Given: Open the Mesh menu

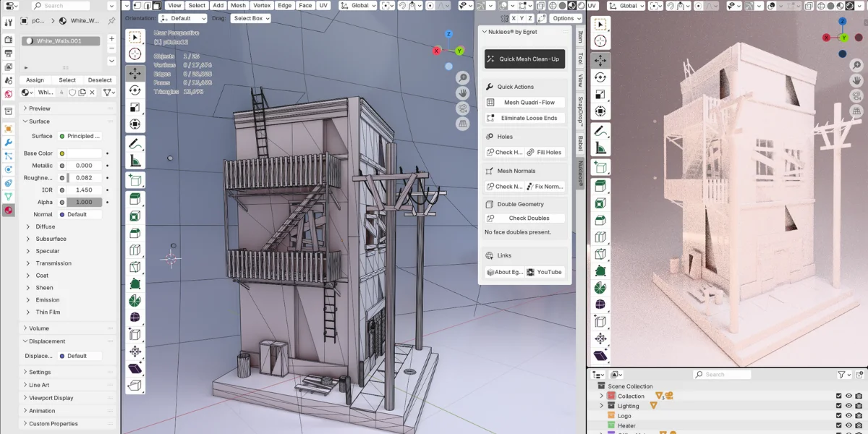Looking at the screenshot, I should [x=238, y=5].
